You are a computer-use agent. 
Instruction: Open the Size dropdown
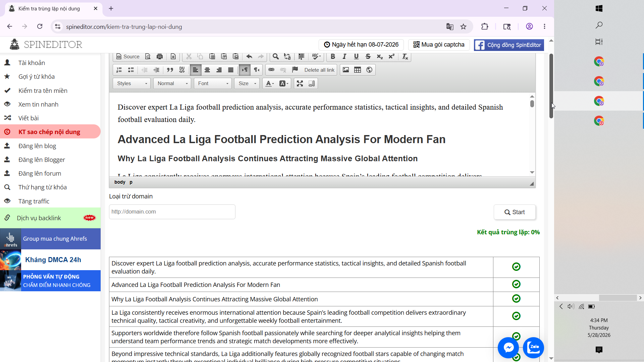click(x=247, y=83)
